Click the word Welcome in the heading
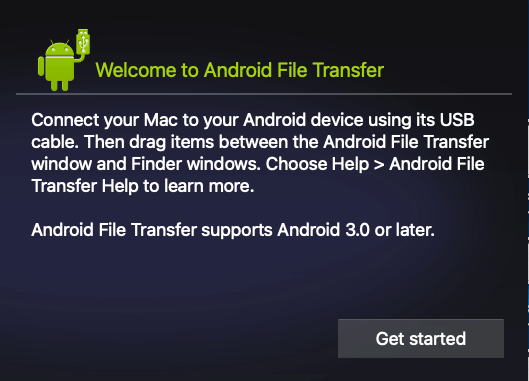 (x=136, y=70)
